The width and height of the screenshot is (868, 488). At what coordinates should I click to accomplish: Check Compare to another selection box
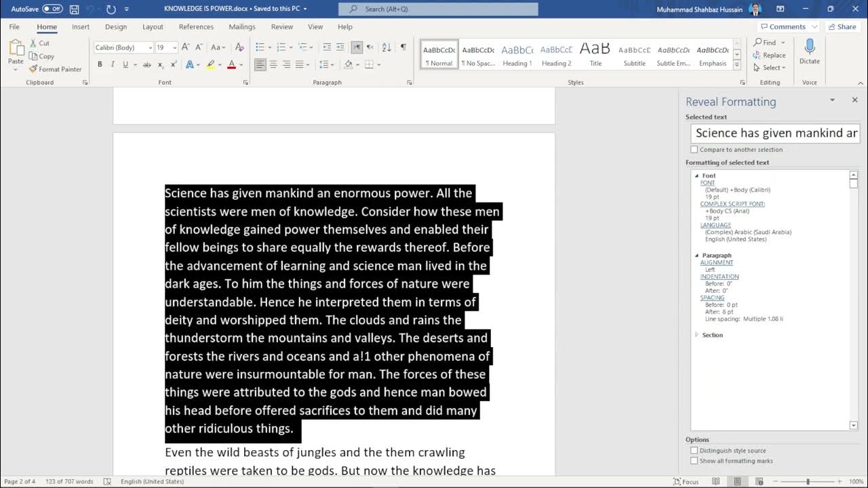[694, 150]
